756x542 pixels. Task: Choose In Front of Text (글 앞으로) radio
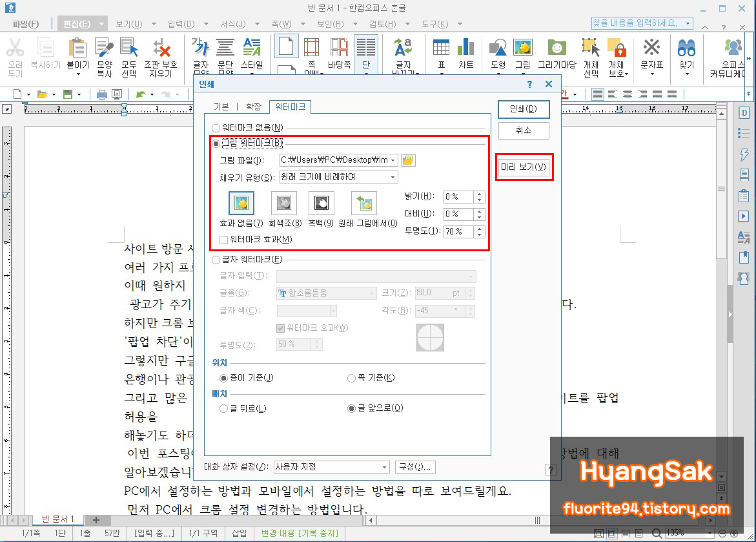[351, 408]
